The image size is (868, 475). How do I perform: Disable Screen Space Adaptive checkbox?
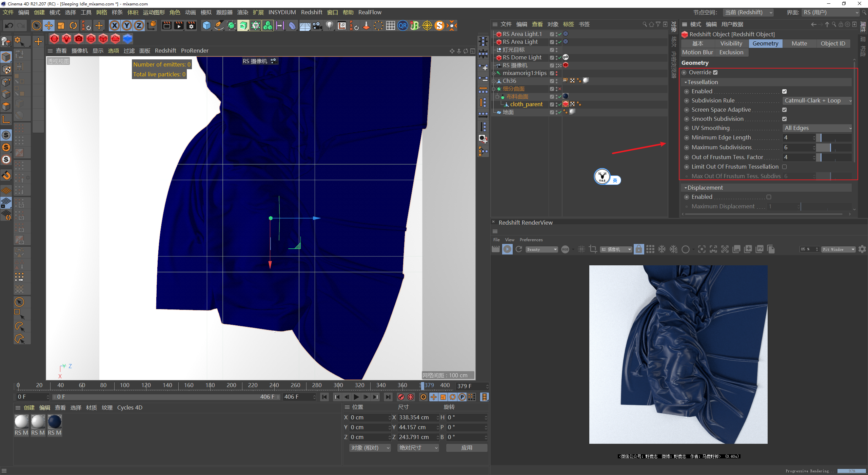point(784,110)
